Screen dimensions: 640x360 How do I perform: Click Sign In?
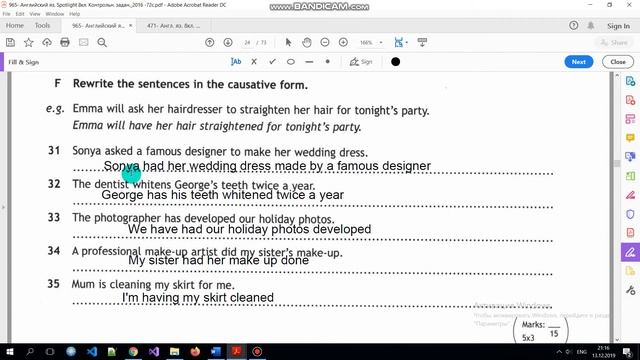[x=618, y=26]
